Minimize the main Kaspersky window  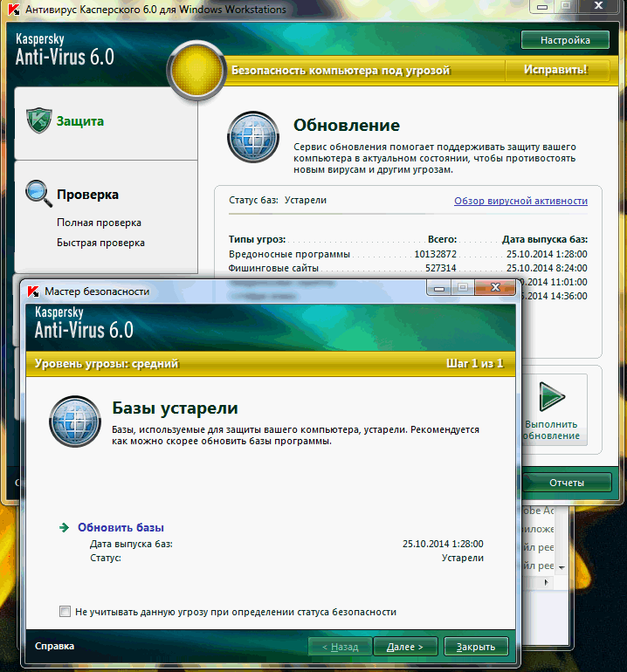click(x=542, y=6)
